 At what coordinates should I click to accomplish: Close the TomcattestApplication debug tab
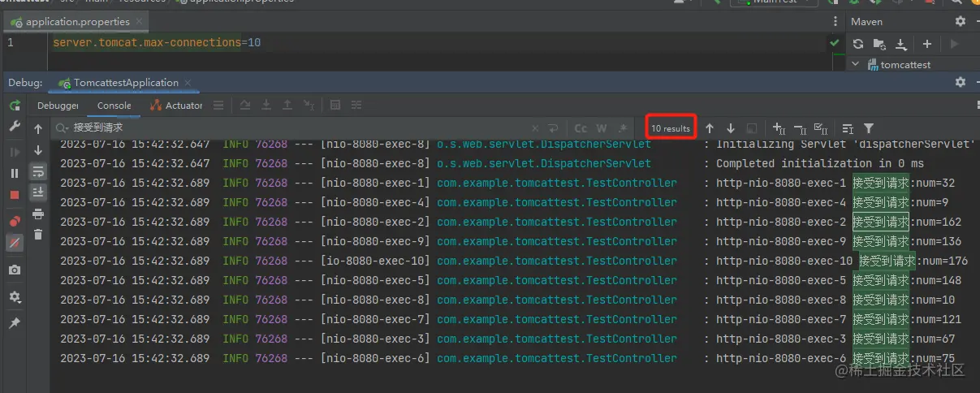tap(188, 83)
